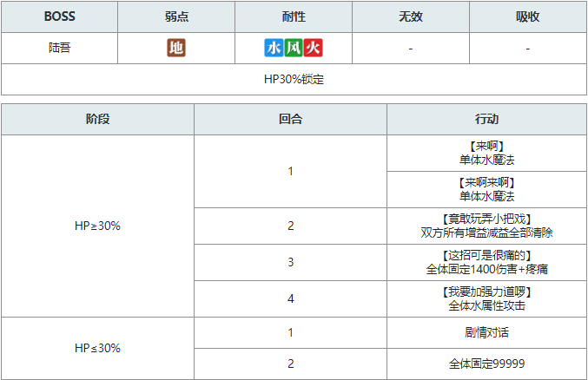Click the green 风 wind resistance icon

[294, 48]
